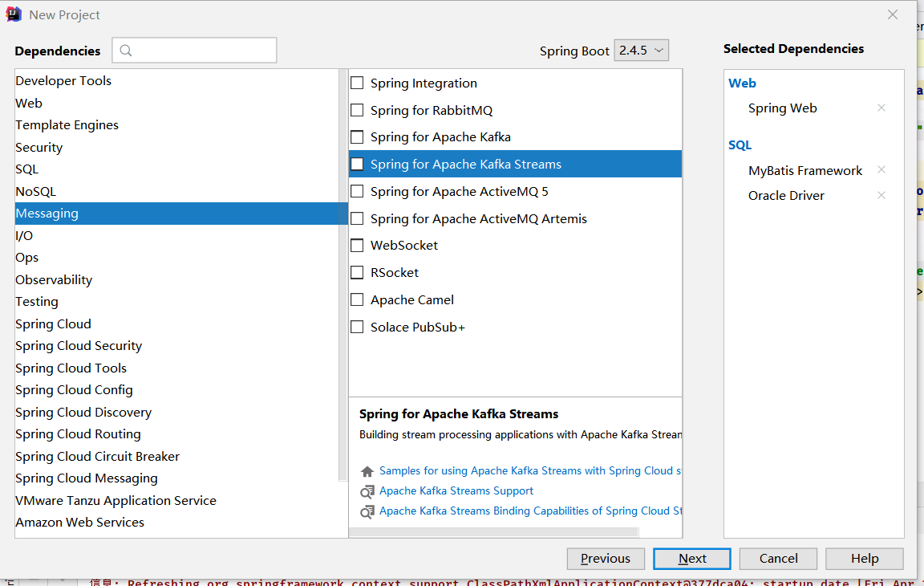Open the Security category
Image resolution: width=924 pixels, height=586 pixels.
[x=176, y=148]
